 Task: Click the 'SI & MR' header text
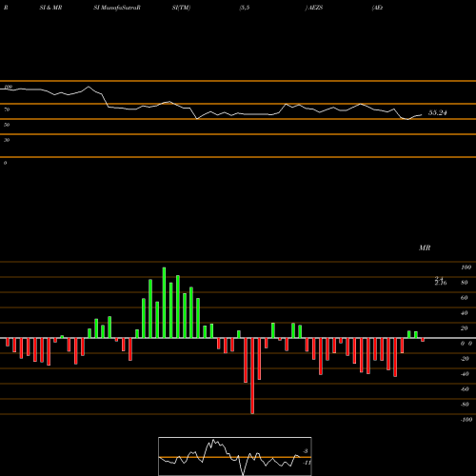pyautogui.click(x=50, y=8)
